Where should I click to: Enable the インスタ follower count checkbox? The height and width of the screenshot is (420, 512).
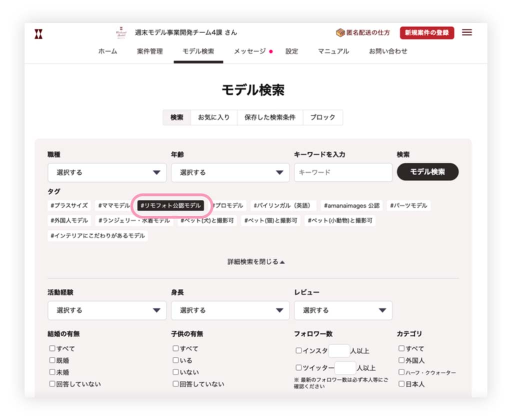tap(298, 350)
